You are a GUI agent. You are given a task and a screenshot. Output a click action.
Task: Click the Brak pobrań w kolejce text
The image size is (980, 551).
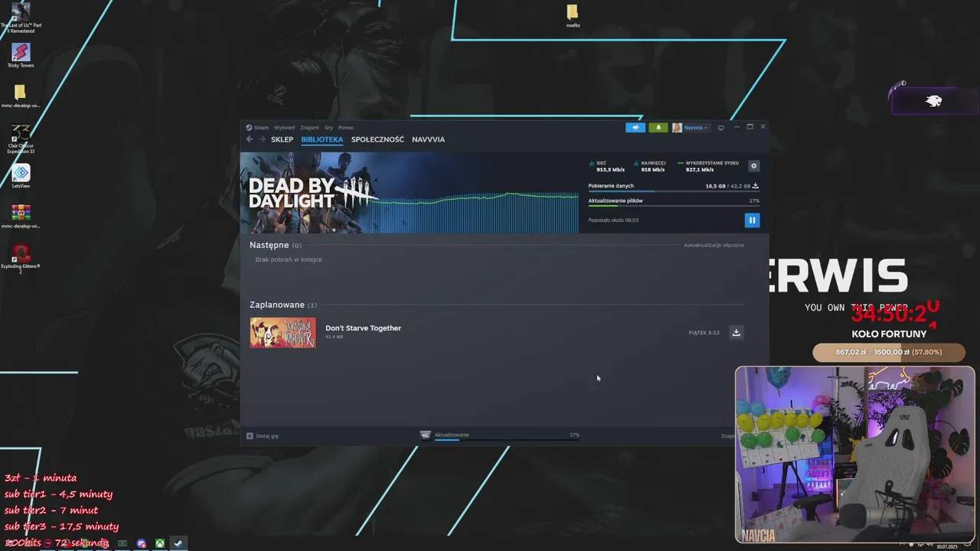pyautogui.click(x=289, y=259)
